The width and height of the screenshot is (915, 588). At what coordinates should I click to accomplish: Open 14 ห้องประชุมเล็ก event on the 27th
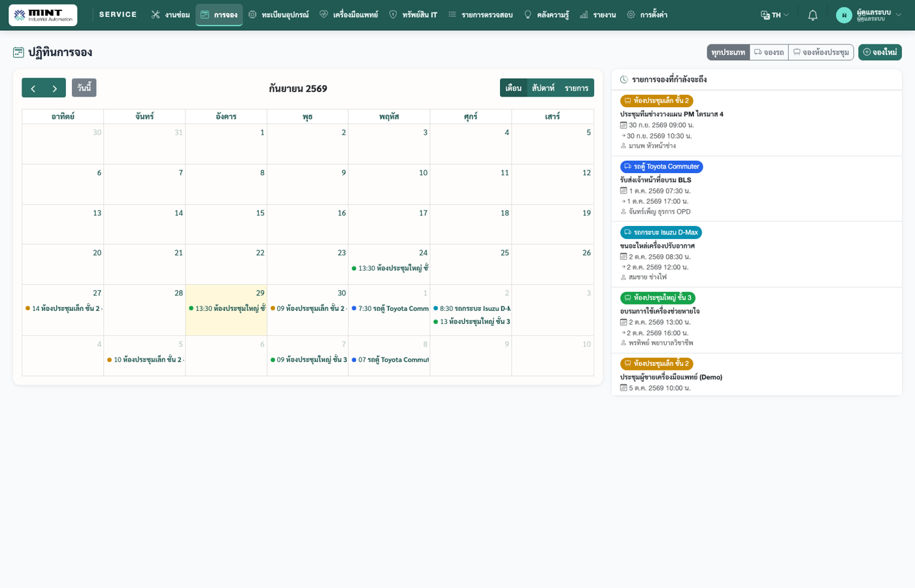coord(63,308)
